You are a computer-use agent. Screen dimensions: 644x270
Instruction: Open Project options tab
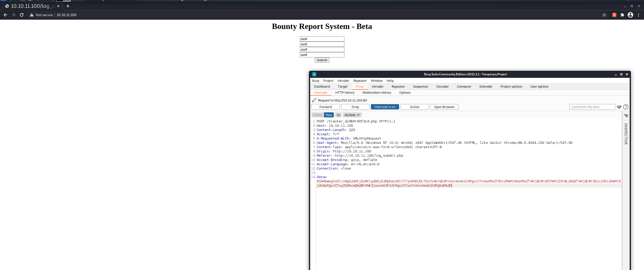(511, 86)
